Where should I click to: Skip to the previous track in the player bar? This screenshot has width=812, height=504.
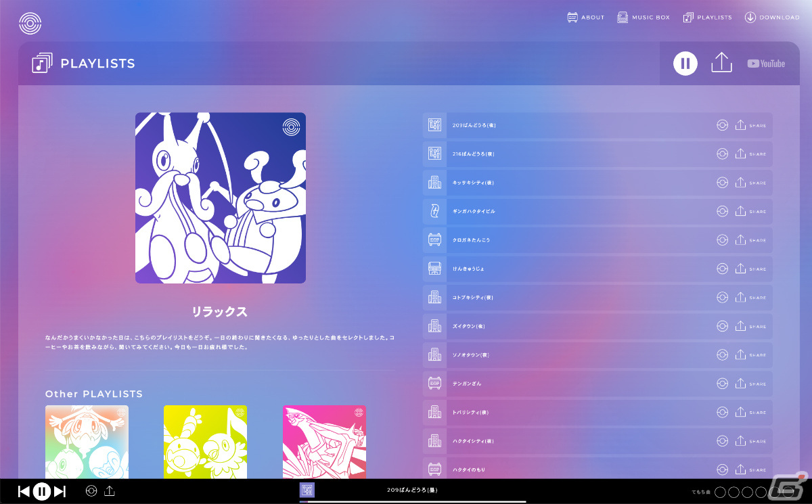pyautogui.click(x=24, y=492)
